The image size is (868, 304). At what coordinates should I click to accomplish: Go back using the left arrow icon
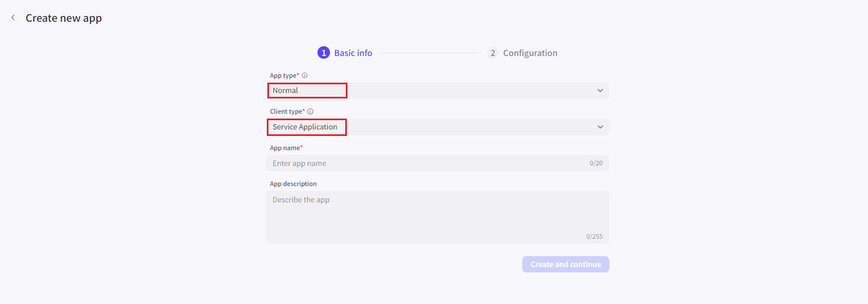(13, 18)
